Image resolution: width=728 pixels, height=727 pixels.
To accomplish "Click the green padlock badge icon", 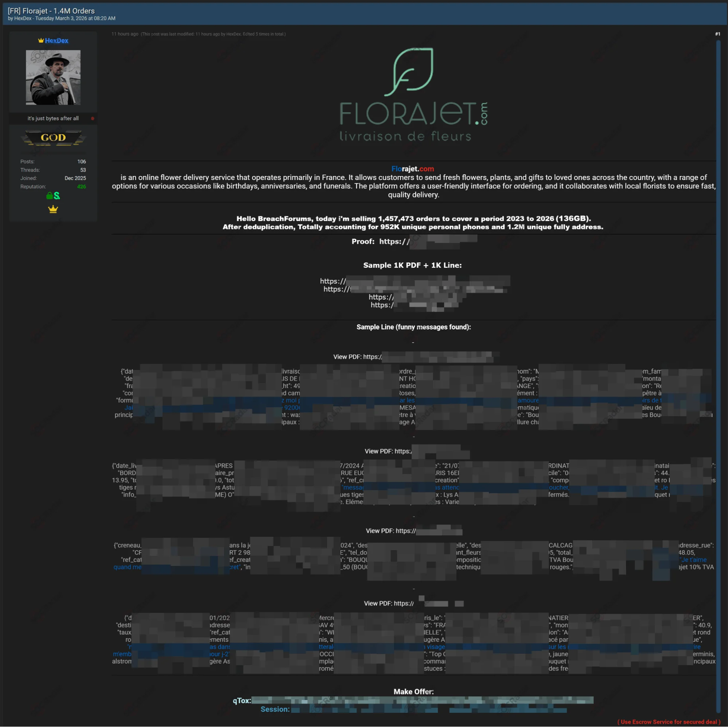I will (x=50, y=195).
